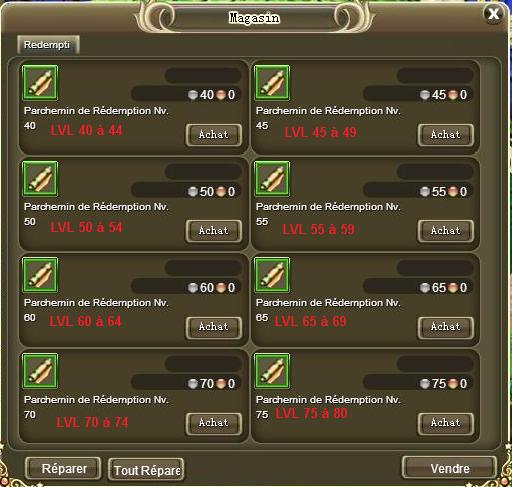Select the Parchemin de Rédemption Nv. 50 scroll icon
Screen dimensions: 512x487
40,179
